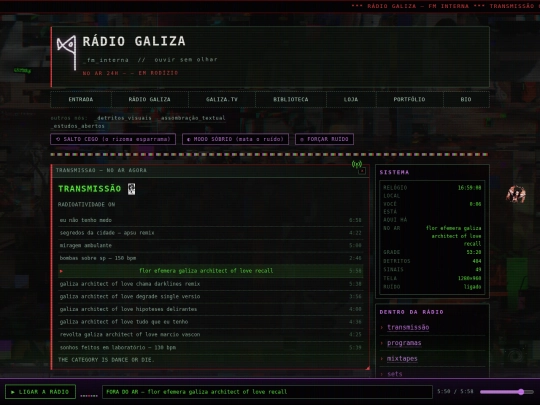Click the broadcast antenna icon above the panel
540x405 pixels.
tap(356, 164)
